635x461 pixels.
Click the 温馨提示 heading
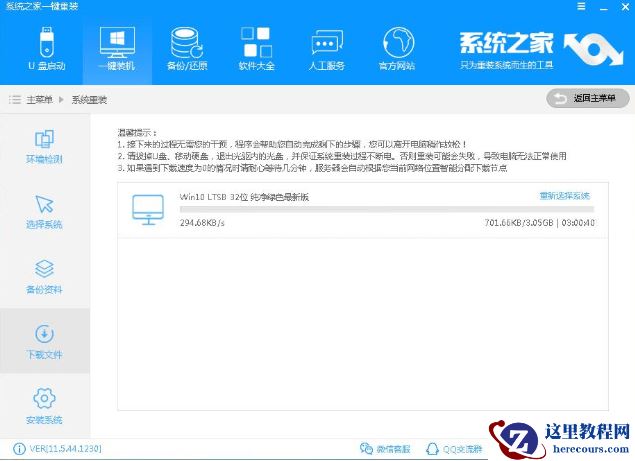click(136, 132)
